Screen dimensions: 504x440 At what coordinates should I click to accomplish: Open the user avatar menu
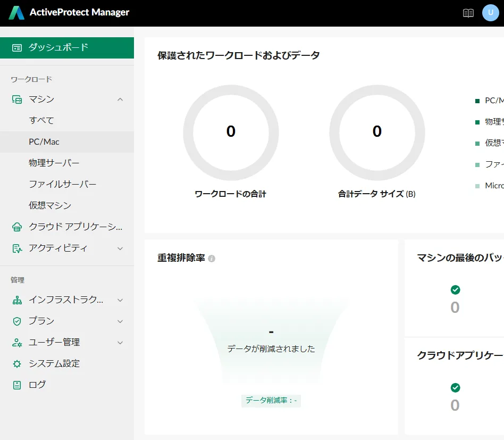coord(491,13)
